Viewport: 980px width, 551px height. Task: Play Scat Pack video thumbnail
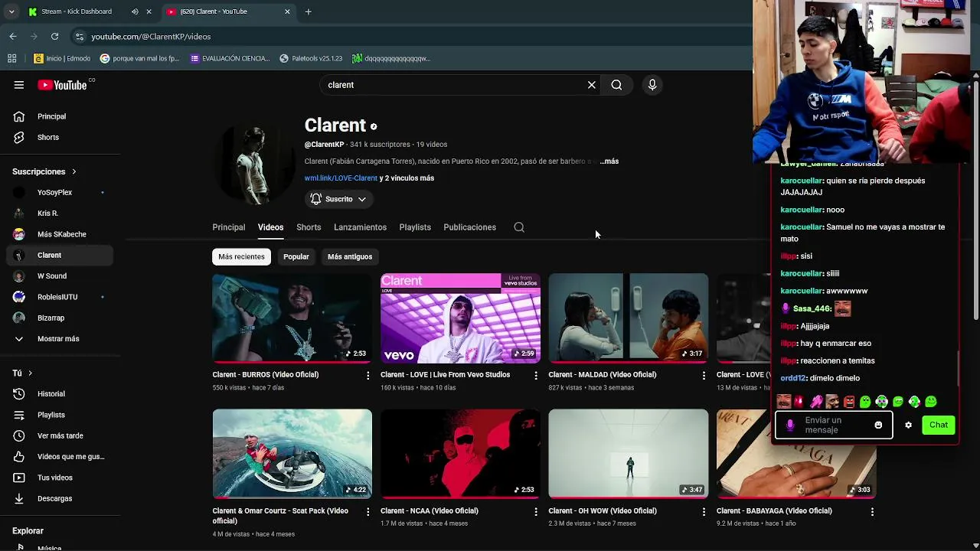point(292,454)
